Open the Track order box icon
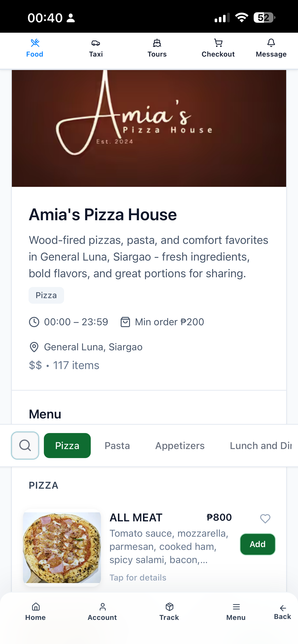The image size is (298, 644). [x=169, y=607]
